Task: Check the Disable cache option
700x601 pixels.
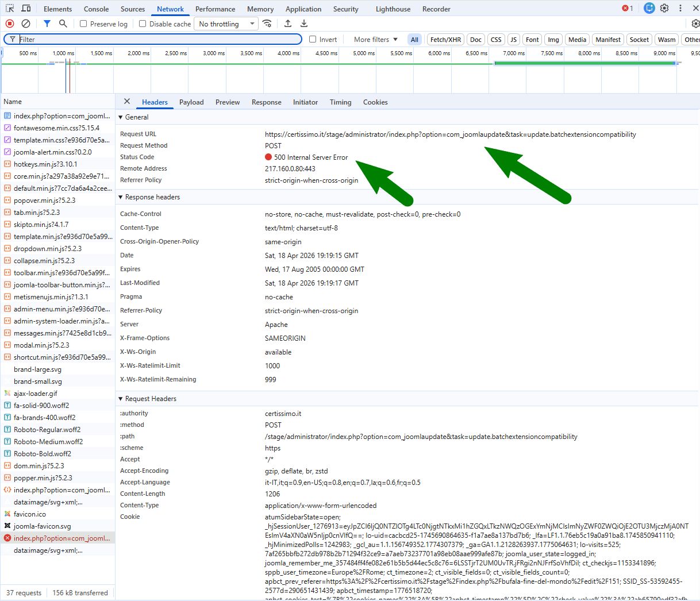Action: point(143,24)
